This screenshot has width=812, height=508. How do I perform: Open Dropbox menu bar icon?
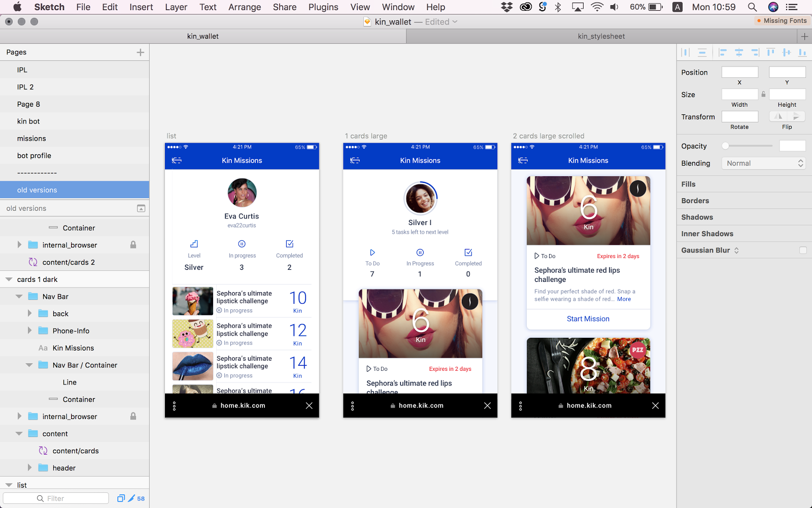tap(506, 7)
